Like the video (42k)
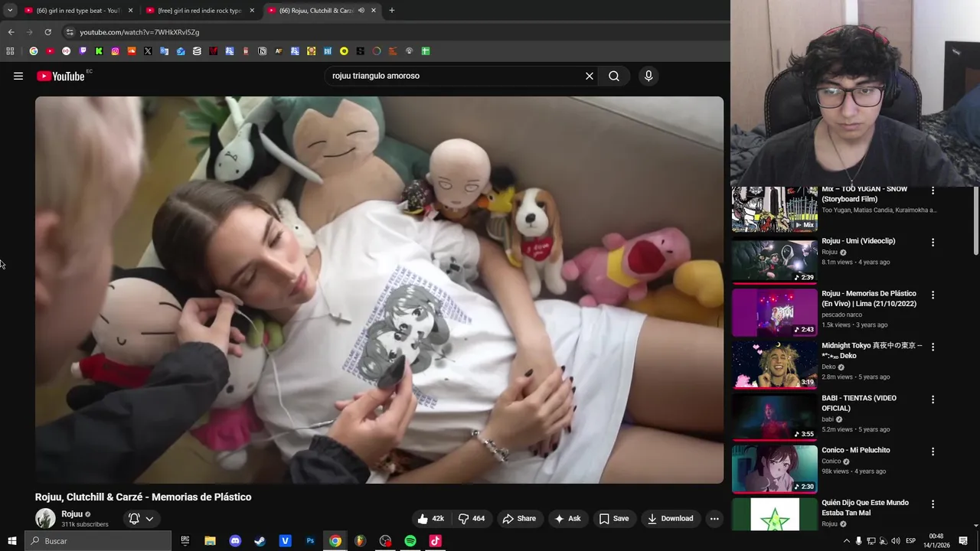 pyautogui.click(x=431, y=518)
